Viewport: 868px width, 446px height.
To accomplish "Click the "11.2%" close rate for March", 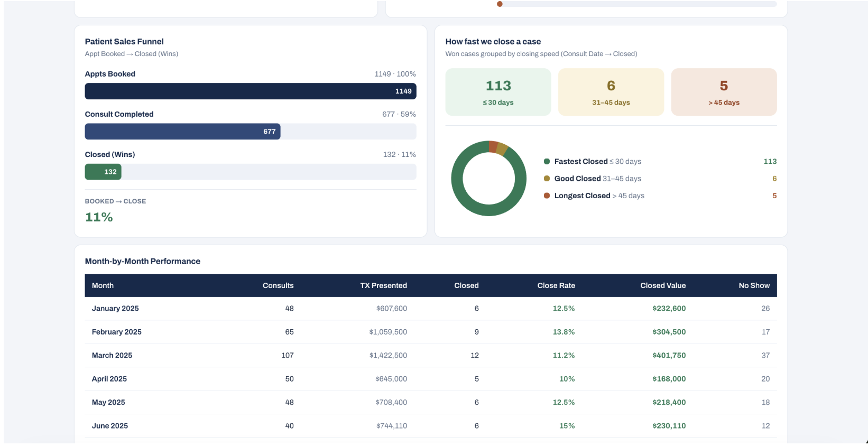I will 564,356.
